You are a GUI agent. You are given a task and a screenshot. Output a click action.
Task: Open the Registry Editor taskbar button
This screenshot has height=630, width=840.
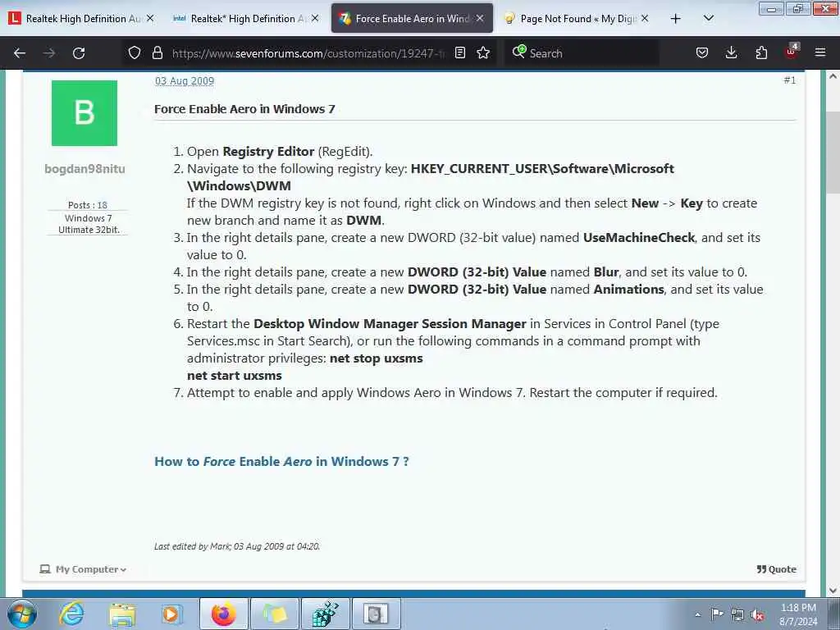click(325, 614)
